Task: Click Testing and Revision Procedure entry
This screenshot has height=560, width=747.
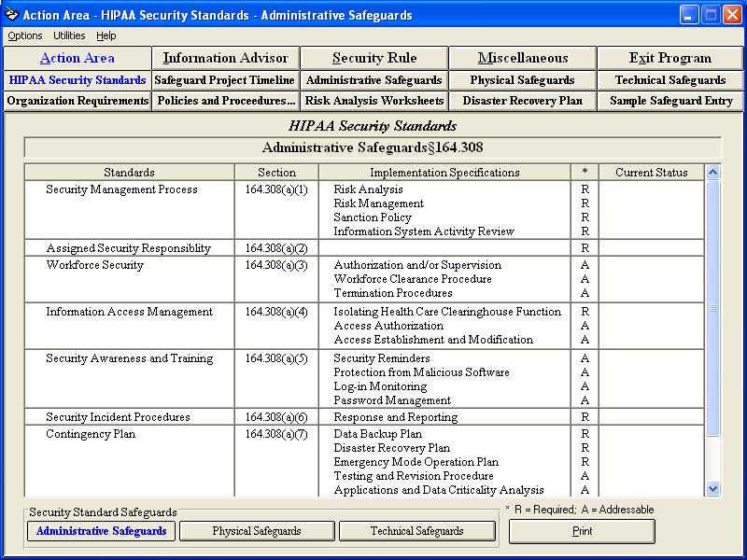Action: [414, 476]
